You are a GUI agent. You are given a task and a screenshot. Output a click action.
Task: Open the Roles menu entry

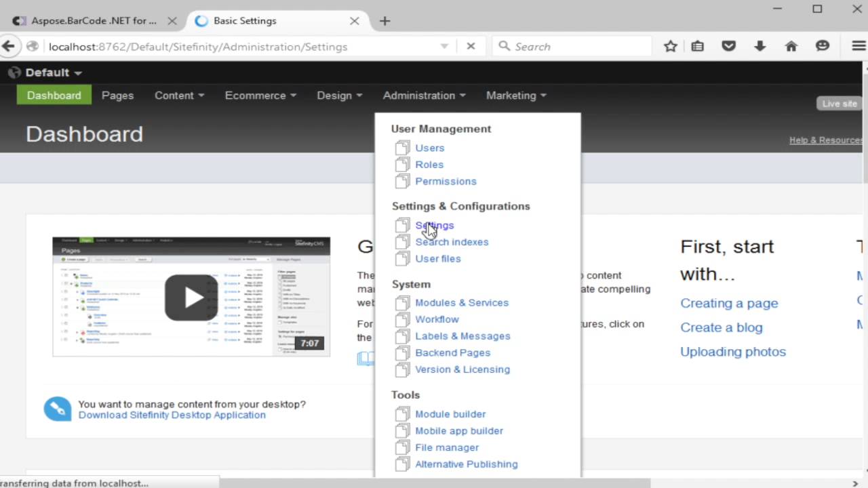(429, 165)
